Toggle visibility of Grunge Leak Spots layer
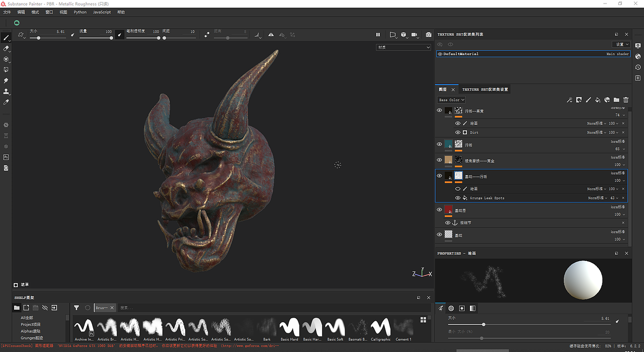 pyautogui.click(x=458, y=198)
